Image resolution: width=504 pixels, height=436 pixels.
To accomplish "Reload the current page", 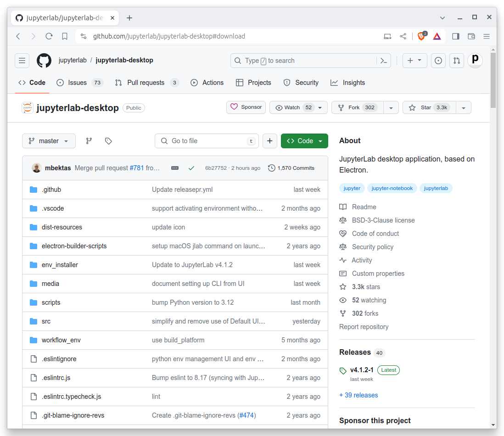I will pyautogui.click(x=49, y=36).
